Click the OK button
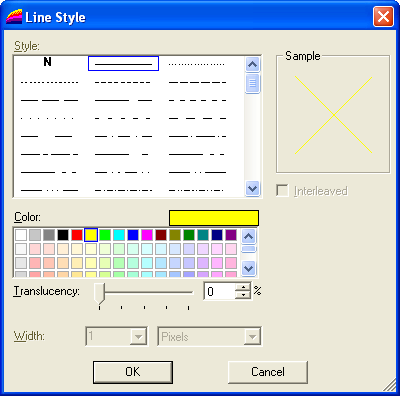400x396 pixels. coord(133,372)
